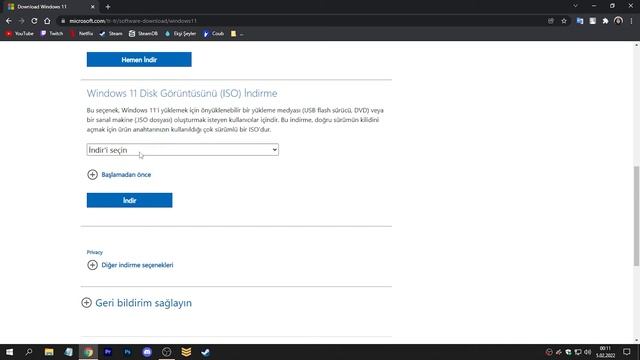Open the yellow stacked-layers taskbar app
Screen dimensions: 640x360
(186, 352)
